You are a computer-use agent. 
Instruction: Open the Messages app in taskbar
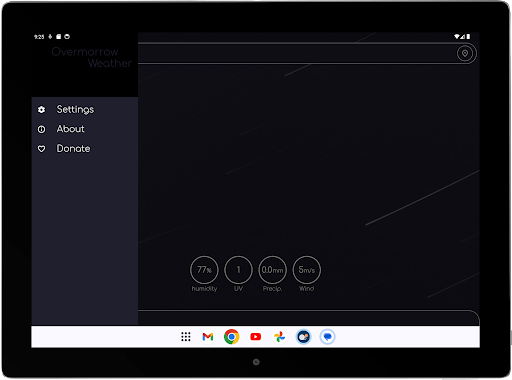click(x=328, y=337)
